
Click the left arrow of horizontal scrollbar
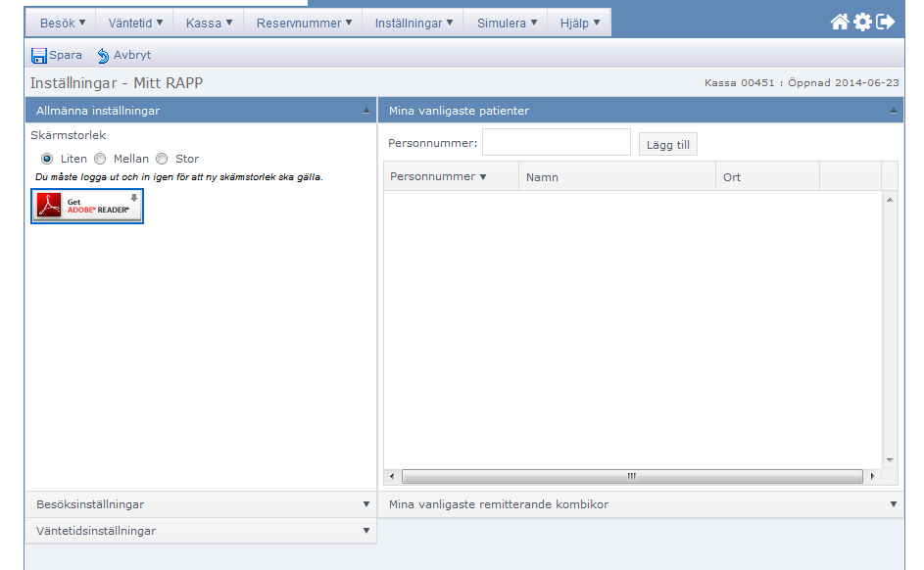[x=393, y=476]
